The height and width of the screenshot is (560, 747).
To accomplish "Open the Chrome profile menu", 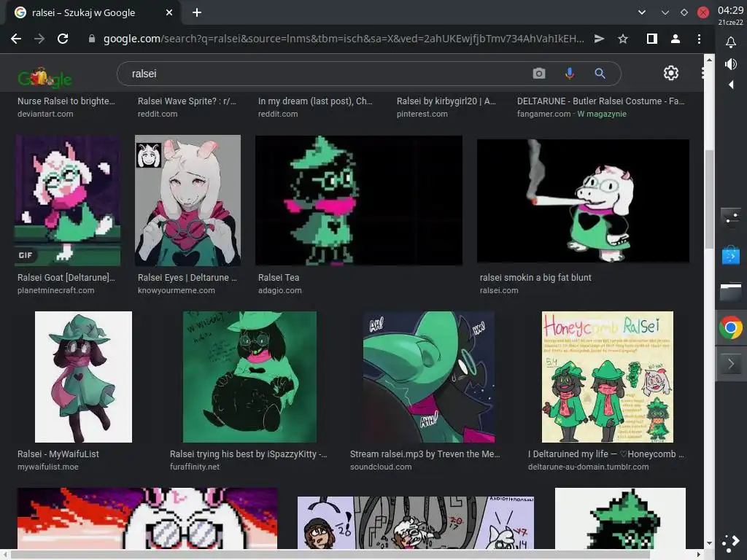I will pos(675,39).
